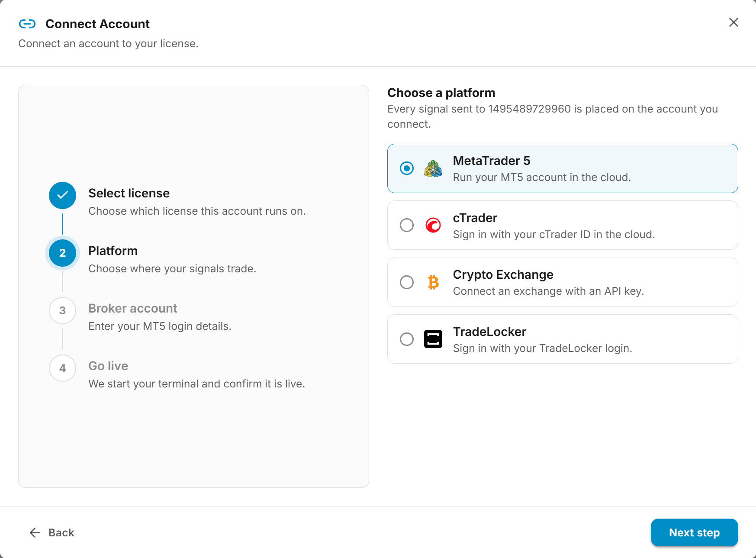Click the 'TradeLocker' option title
Screen dimensions: 756x558
point(489,332)
